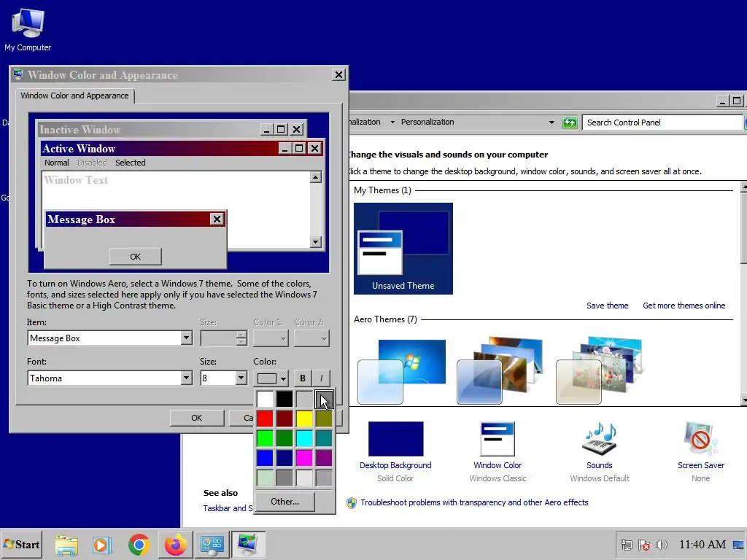The image size is (747, 560).
Task: Open the font Color dropdown arrow
Action: click(283, 378)
